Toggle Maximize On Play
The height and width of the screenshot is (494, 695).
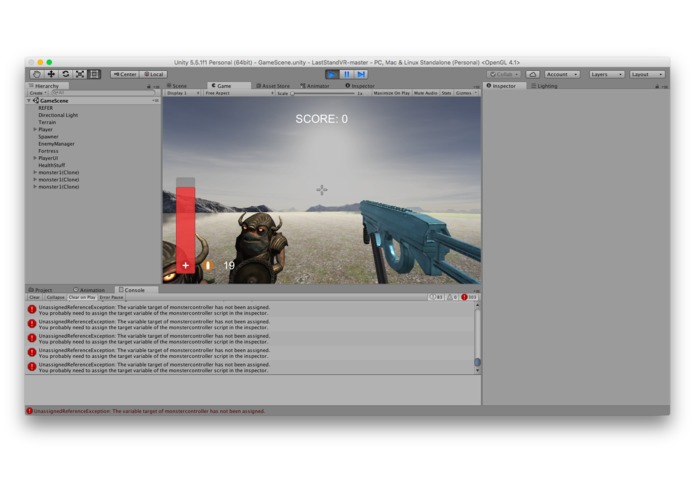tap(391, 93)
